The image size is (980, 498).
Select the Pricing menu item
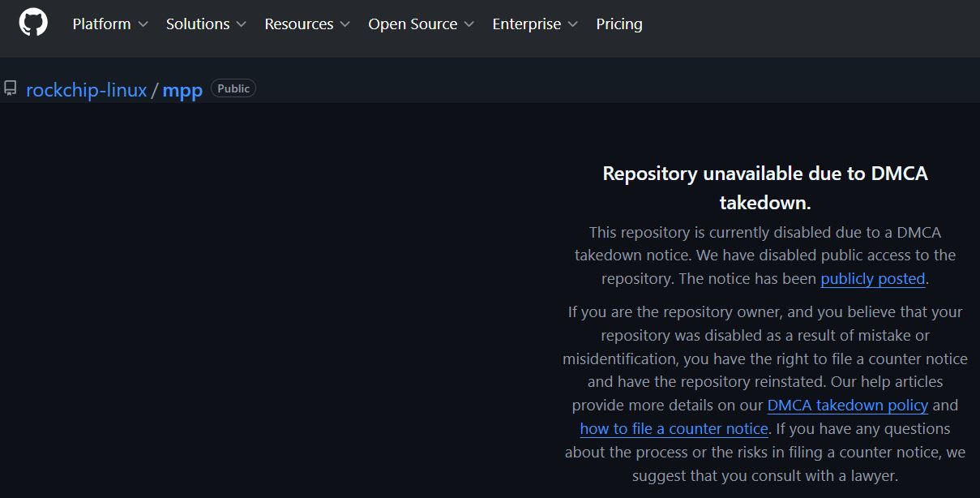click(x=619, y=24)
